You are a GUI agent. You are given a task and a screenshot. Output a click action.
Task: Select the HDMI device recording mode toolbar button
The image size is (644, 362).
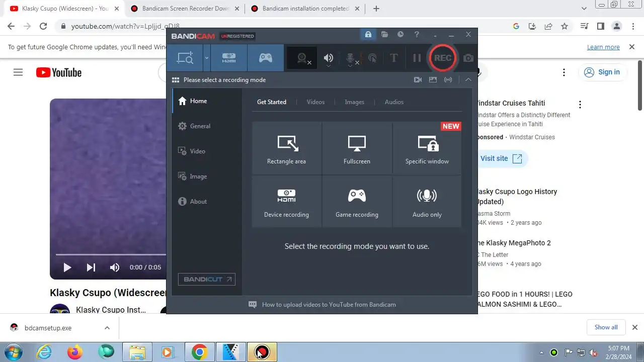[229, 58]
